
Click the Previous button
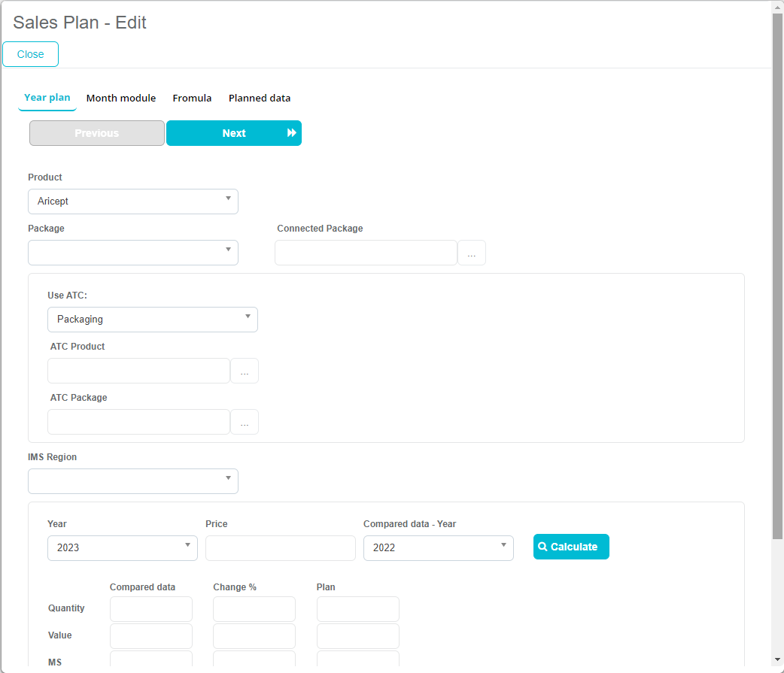point(97,133)
